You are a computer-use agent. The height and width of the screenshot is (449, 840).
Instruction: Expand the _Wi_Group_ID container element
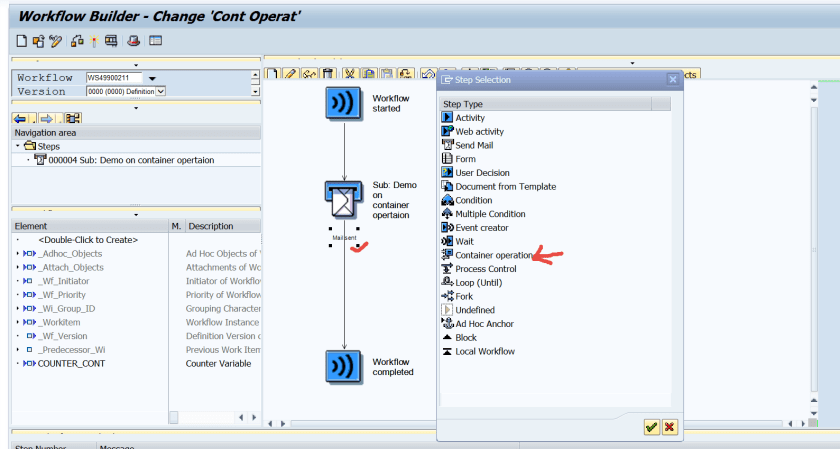(18, 309)
